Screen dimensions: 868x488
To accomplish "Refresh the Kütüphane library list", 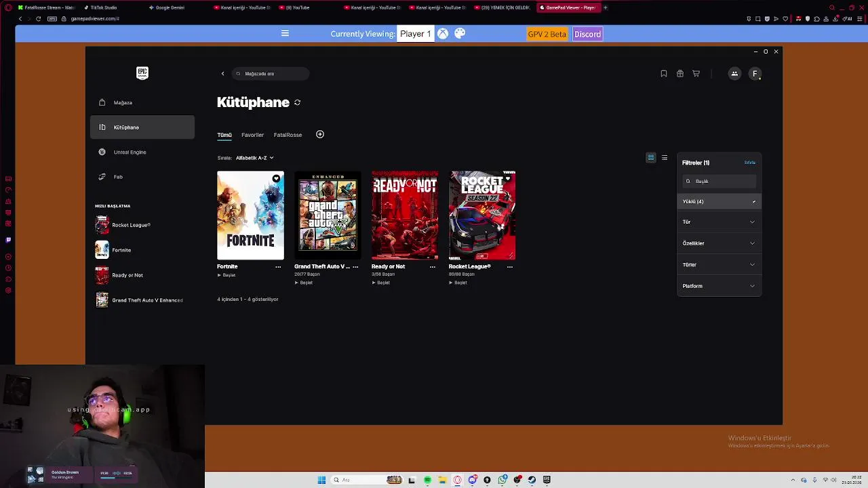I will click(297, 102).
